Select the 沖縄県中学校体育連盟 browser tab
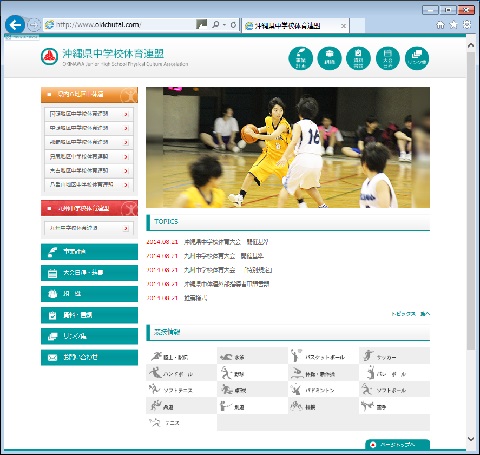This screenshot has width=480, height=455. (295, 26)
